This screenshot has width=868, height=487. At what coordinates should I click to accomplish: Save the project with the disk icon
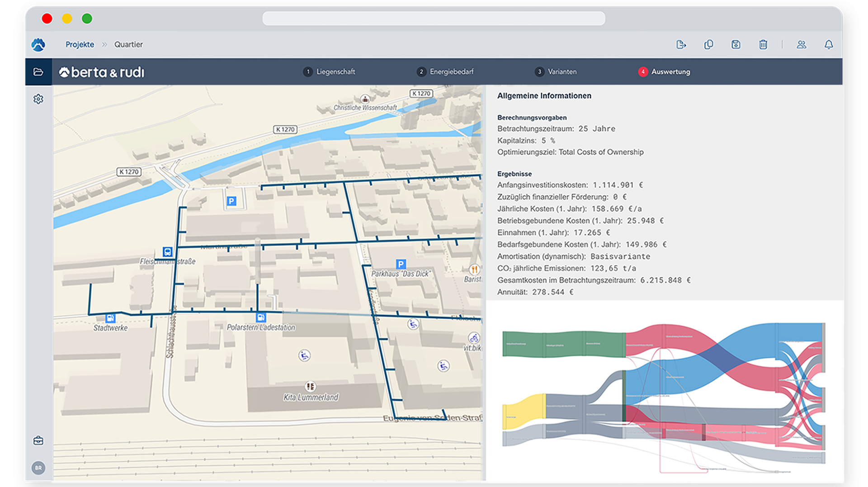736,44
